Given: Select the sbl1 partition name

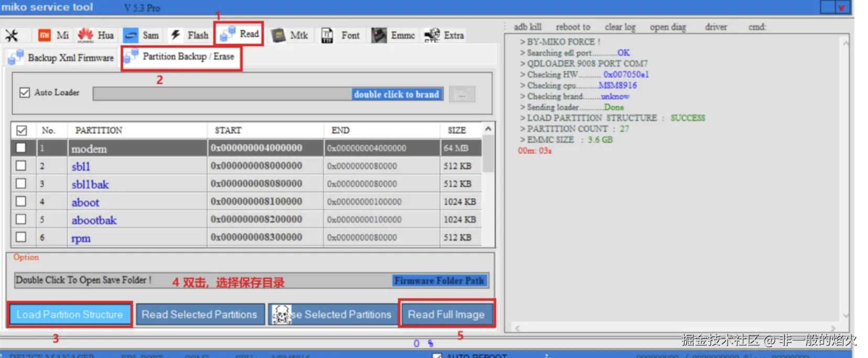Looking at the screenshot, I should tap(81, 167).
